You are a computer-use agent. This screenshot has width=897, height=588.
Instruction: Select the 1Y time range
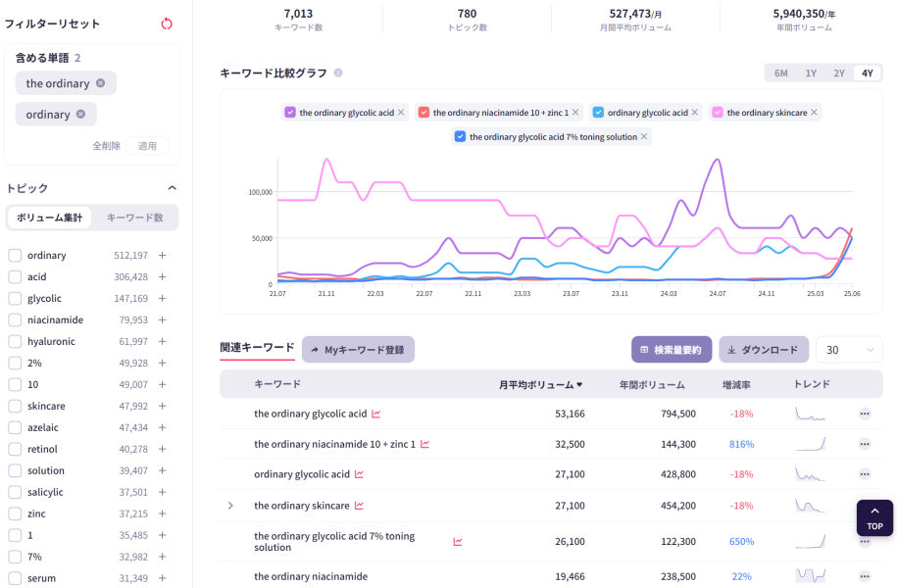[811, 73]
